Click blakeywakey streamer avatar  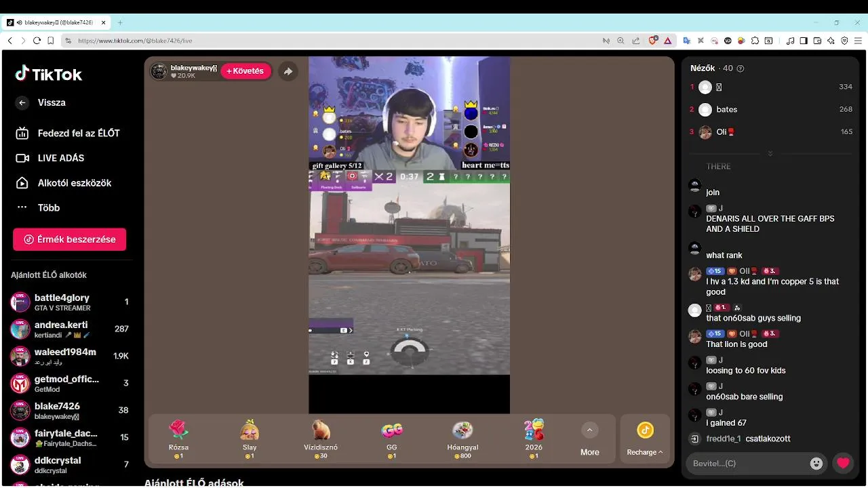pos(159,71)
